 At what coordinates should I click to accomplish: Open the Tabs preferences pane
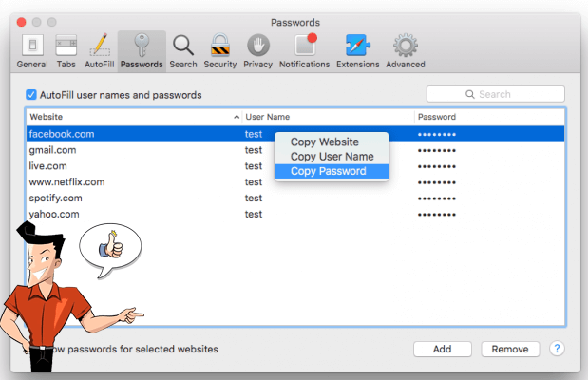(66, 51)
